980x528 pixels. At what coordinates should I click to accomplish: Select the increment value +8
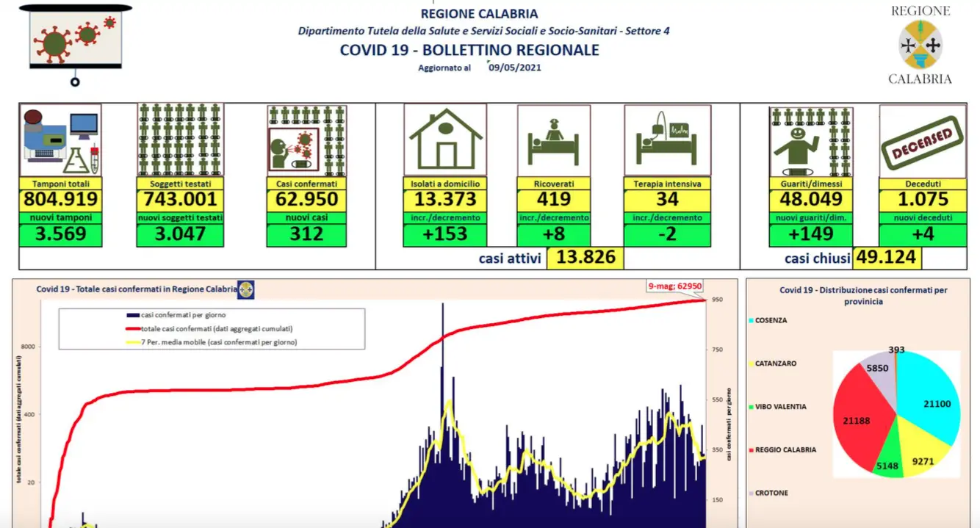pos(555,235)
